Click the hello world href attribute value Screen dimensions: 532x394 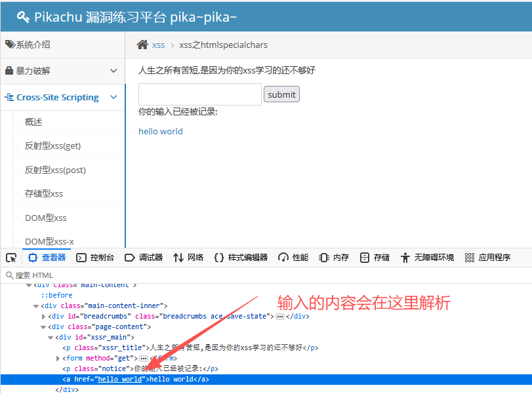(120, 380)
